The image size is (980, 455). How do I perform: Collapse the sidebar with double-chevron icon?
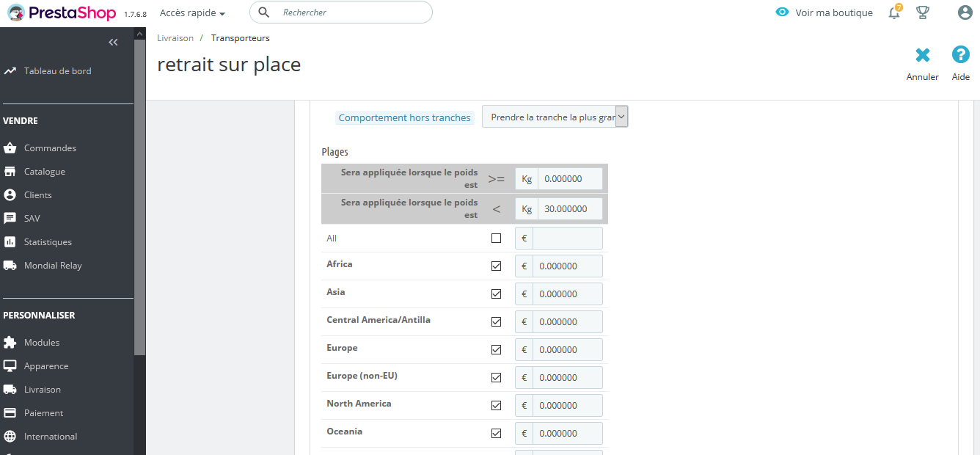click(x=113, y=43)
